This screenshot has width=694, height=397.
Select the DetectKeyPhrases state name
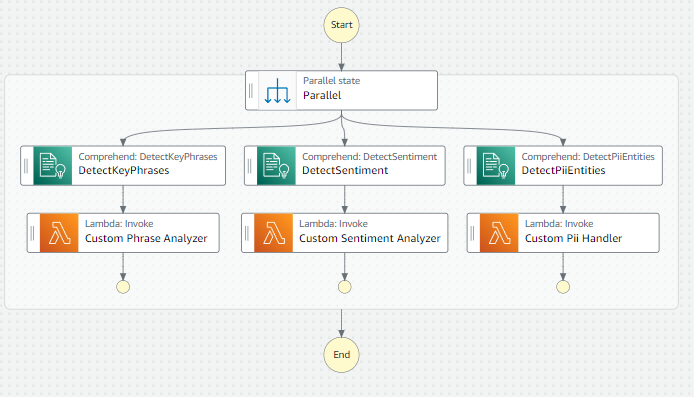(x=124, y=170)
